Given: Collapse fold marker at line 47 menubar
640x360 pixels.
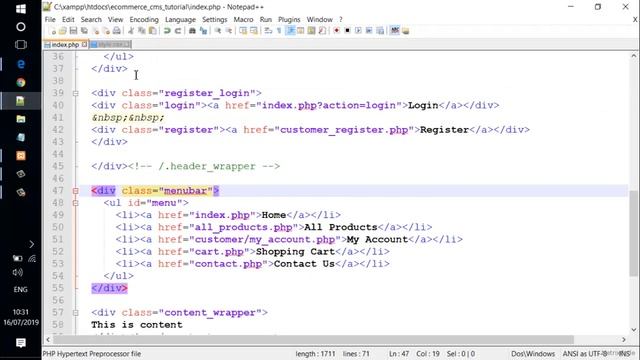Looking at the screenshot, I should [x=76, y=191].
